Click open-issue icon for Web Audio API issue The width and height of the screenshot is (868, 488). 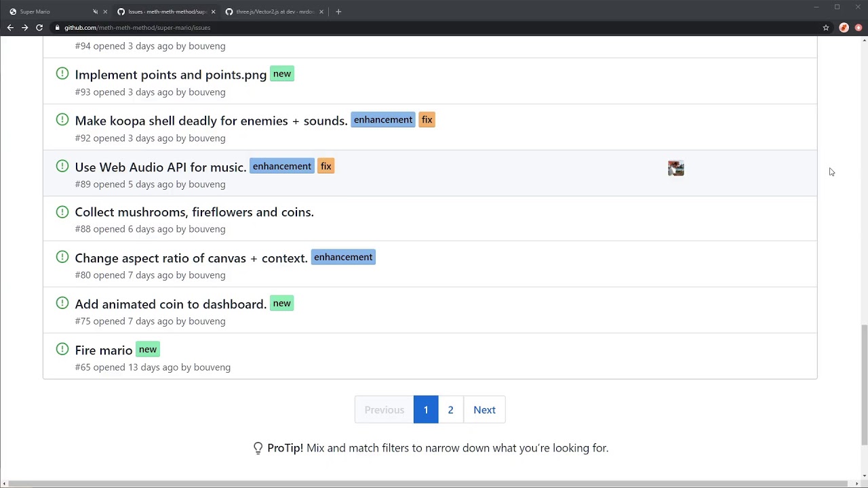(x=62, y=165)
